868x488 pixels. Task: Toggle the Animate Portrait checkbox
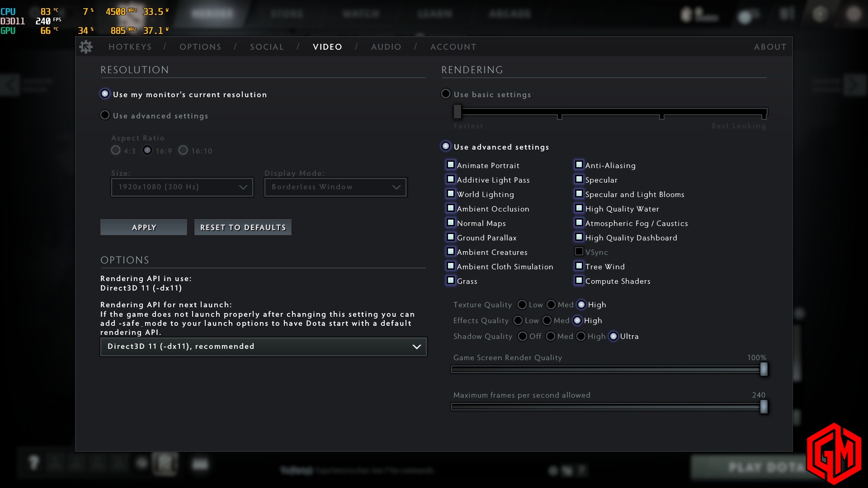[451, 165]
